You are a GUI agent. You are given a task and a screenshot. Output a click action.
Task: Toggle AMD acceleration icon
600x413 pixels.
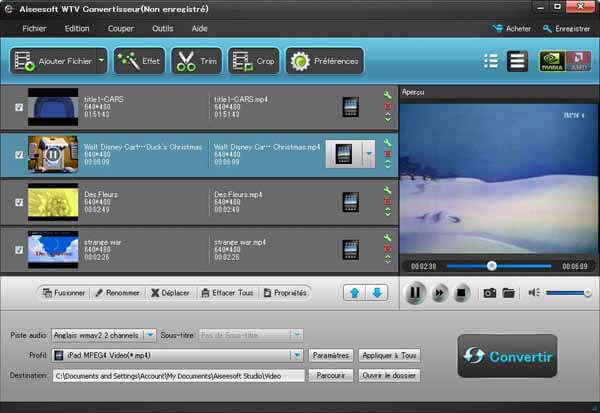pos(579,61)
